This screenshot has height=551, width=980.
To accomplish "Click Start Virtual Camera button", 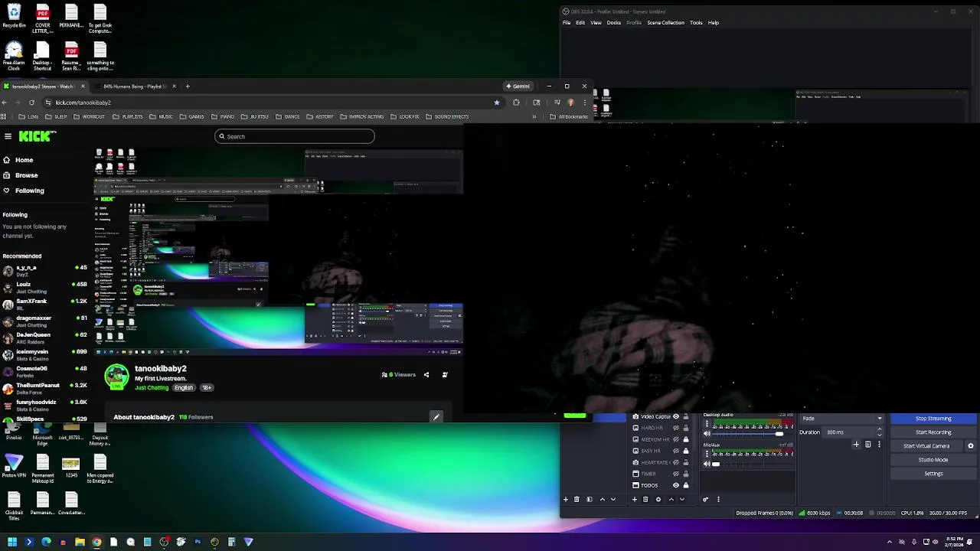I will 926,446.
